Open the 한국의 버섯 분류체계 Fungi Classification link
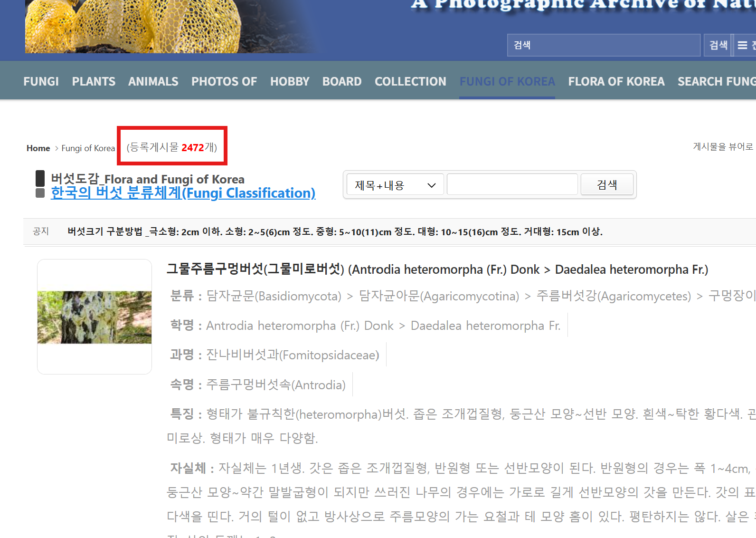 point(183,193)
